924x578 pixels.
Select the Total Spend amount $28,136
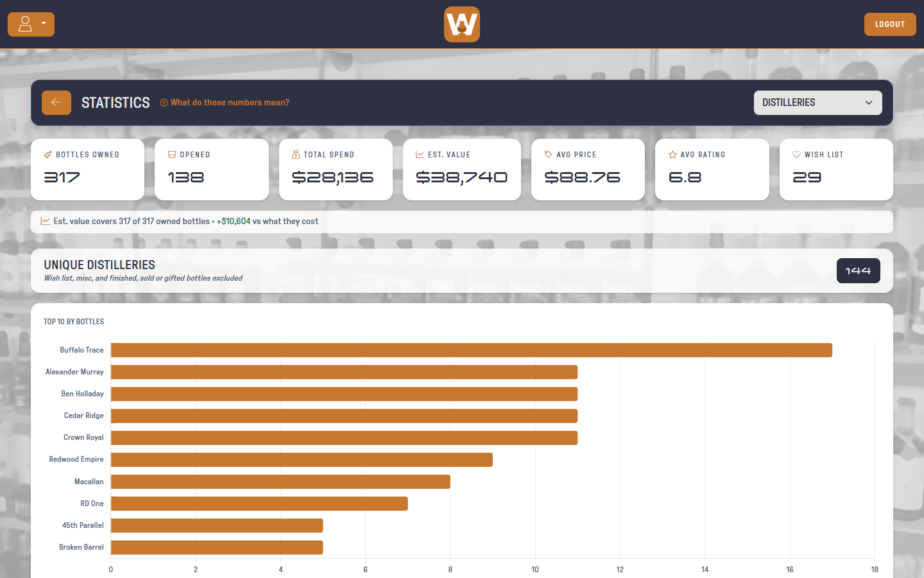(x=332, y=177)
